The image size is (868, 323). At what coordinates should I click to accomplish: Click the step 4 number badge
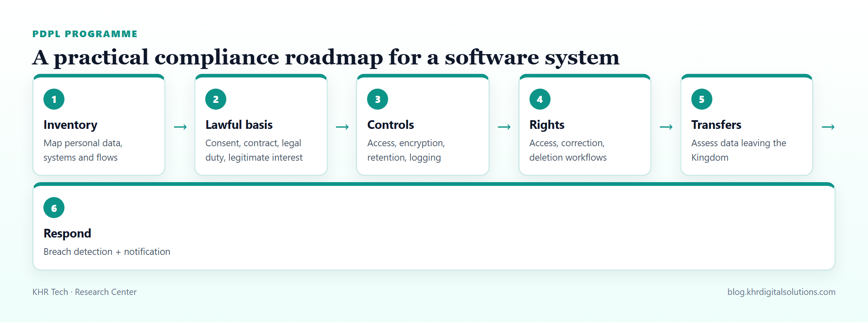[x=540, y=99]
